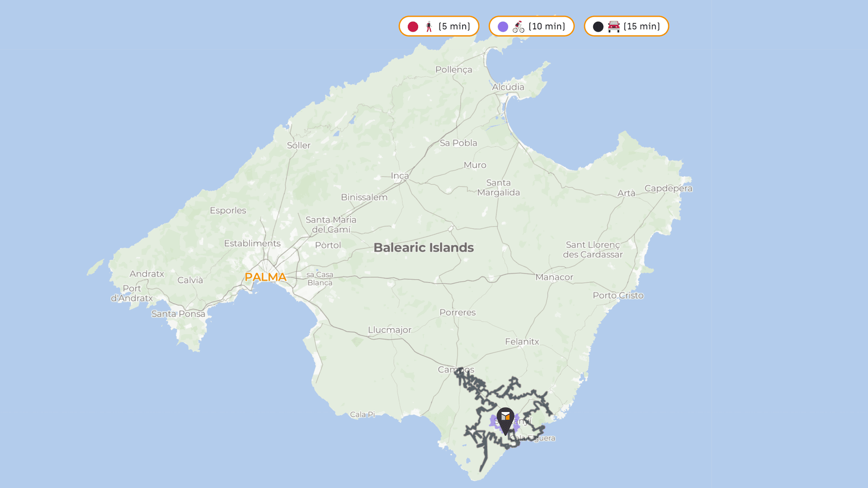Click the Port d'Andratx label
The image size is (868, 488).
click(x=132, y=293)
